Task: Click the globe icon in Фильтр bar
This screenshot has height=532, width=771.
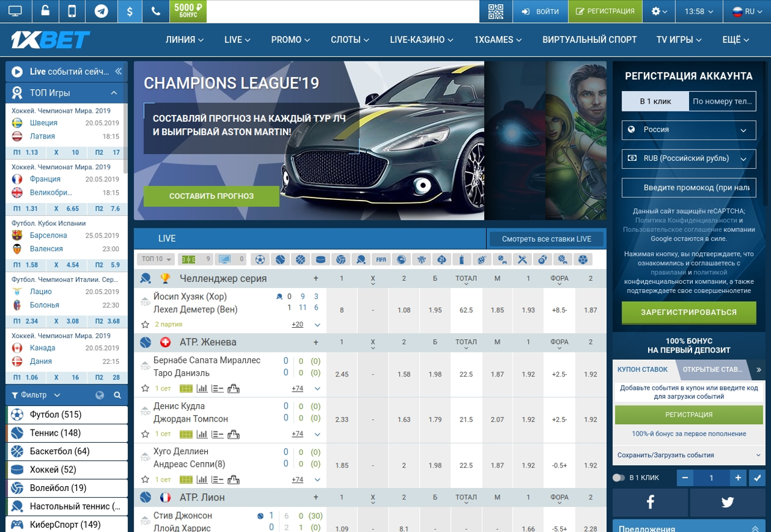Action: [100, 395]
